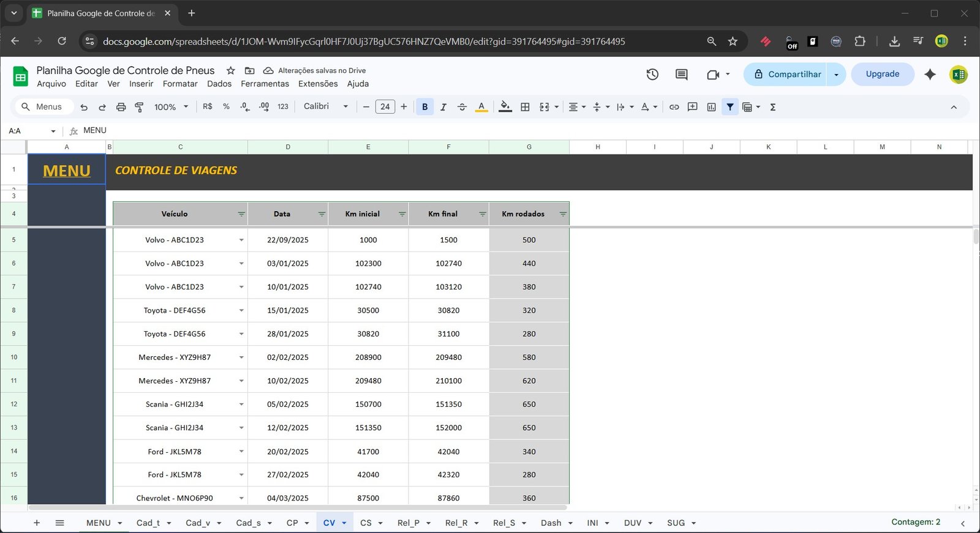
Task: Open version history clock icon
Action: (652, 74)
